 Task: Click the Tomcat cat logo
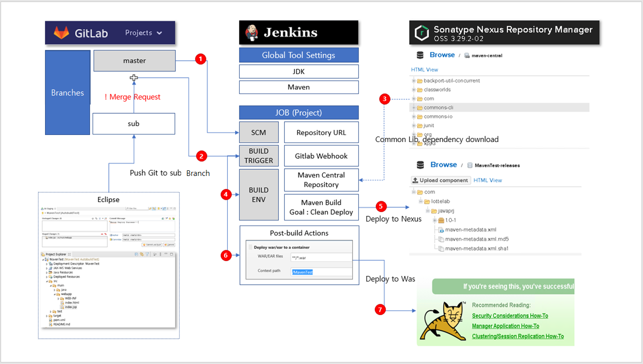tap(443, 321)
